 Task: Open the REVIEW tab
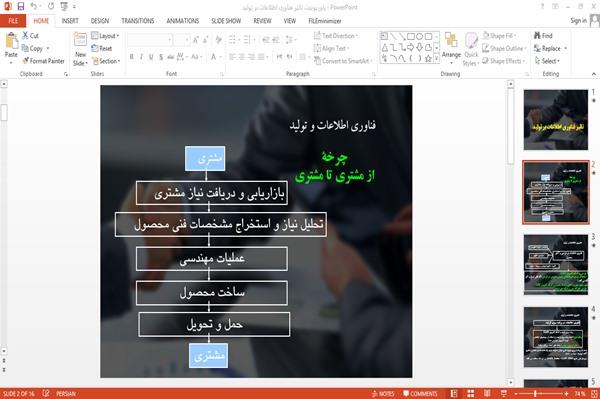tap(262, 21)
